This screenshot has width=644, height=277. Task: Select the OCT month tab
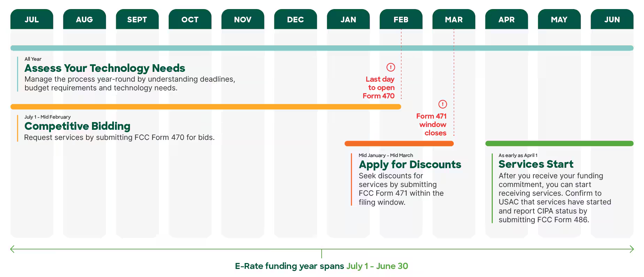tap(190, 19)
